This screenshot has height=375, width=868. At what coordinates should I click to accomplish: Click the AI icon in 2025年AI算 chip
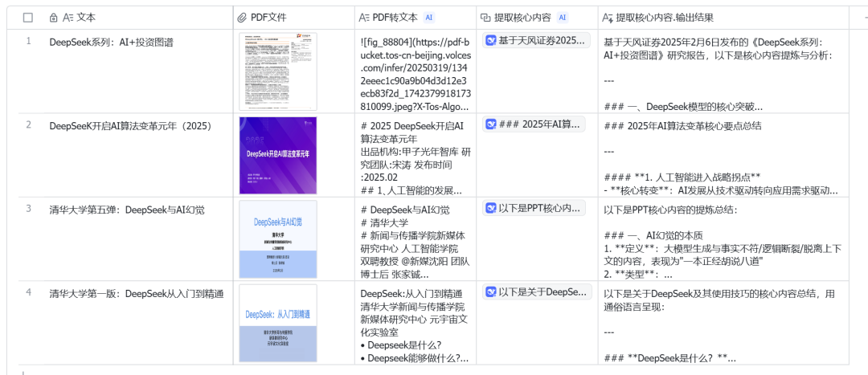pos(490,124)
